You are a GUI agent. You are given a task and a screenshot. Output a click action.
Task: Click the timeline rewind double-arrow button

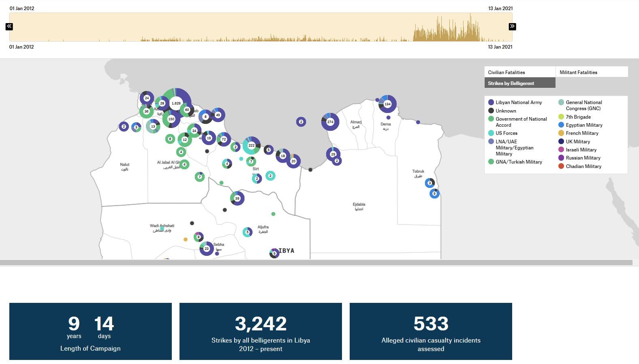point(9,27)
